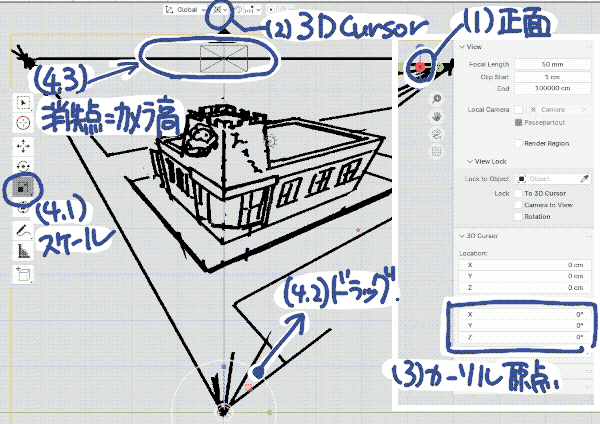This screenshot has width=600, height=424.
Task: Click 3D Cursor Location X field
Action: 524,265
